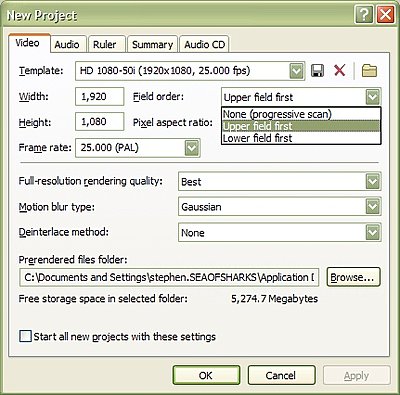Open the Deinterlace method dropdown

pos(373,232)
